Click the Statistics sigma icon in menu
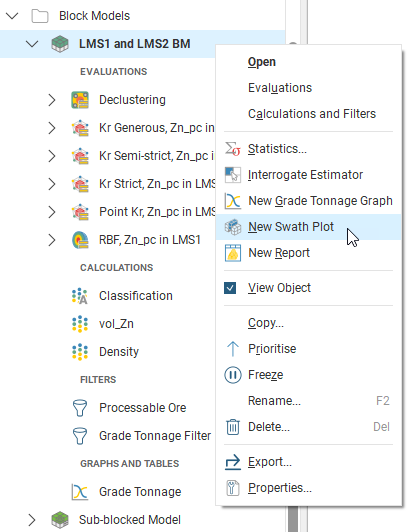Viewport: 418px width, 532px height. [233, 149]
